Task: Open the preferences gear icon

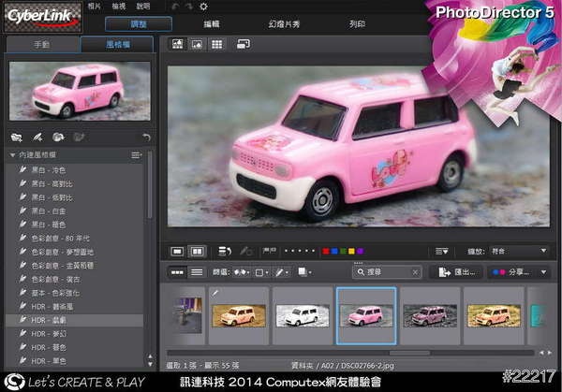Action: point(203,7)
